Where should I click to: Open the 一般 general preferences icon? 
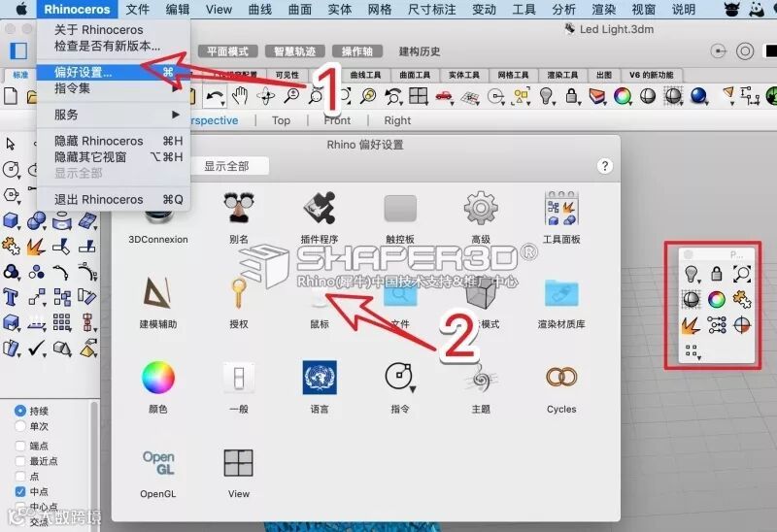[x=238, y=378]
